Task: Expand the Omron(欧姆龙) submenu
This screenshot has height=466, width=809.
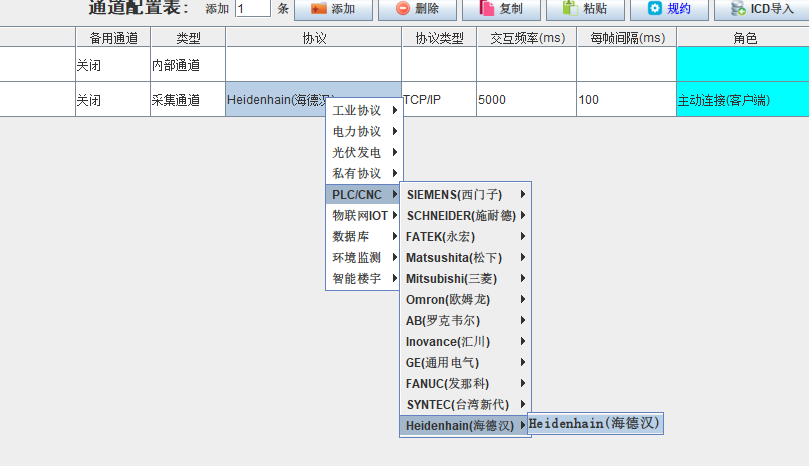Action: click(465, 300)
